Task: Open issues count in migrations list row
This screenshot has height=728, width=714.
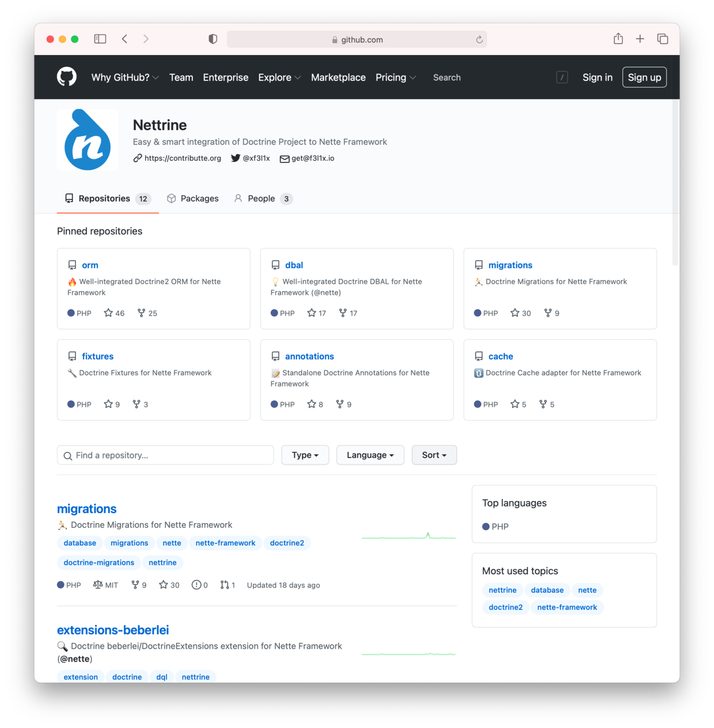Action: pos(200,585)
